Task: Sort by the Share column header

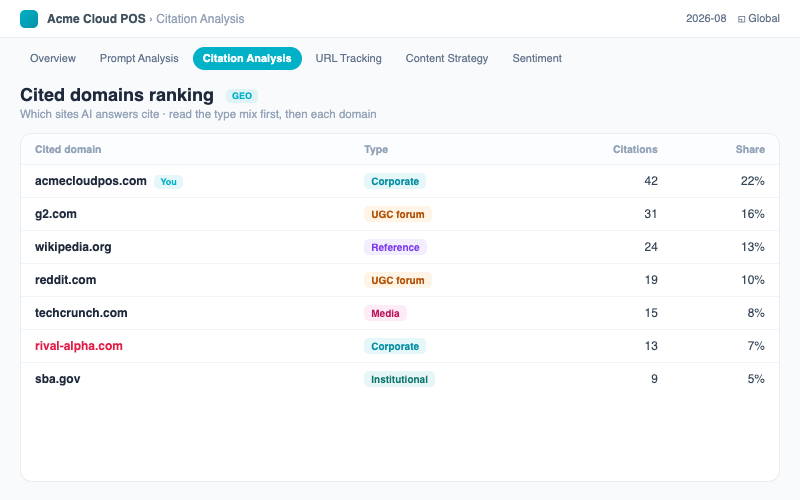Action: [750, 149]
